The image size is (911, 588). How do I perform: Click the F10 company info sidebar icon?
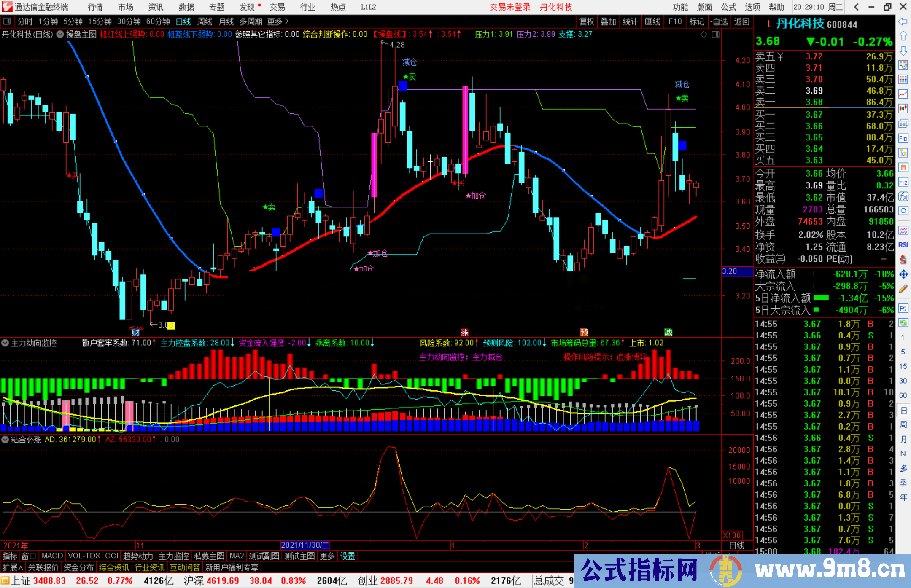pyautogui.click(x=903, y=138)
